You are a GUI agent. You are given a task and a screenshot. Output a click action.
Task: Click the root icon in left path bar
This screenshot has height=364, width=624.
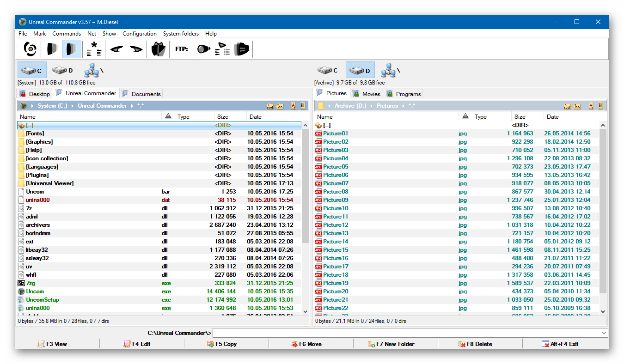[x=270, y=106]
